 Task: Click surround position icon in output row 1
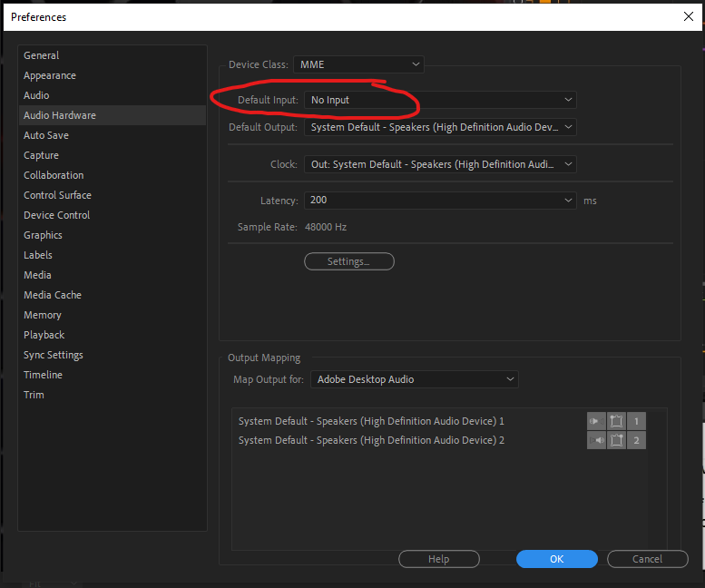[616, 421]
